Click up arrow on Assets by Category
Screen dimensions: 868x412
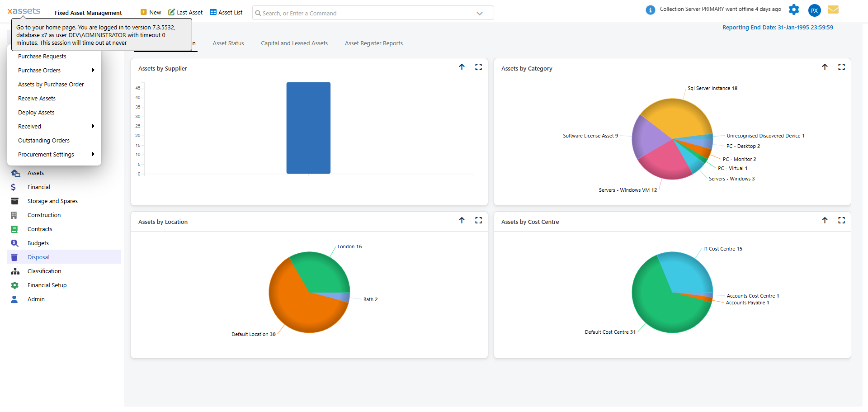(x=825, y=67)
